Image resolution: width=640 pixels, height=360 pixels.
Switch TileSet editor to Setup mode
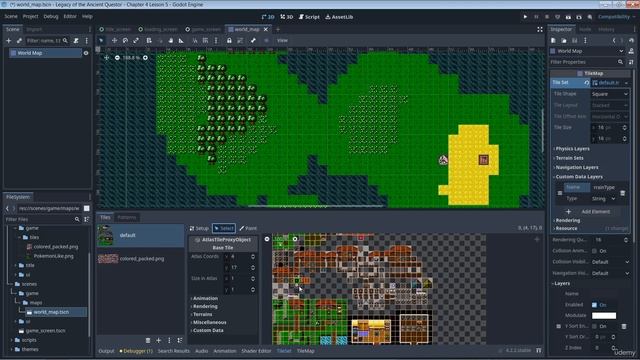(x=199, y=228)
